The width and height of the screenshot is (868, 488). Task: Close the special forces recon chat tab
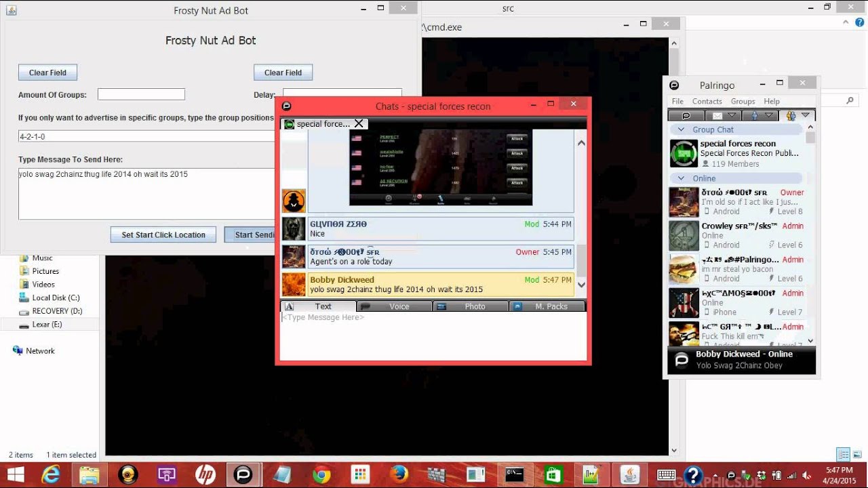[359, 123]
